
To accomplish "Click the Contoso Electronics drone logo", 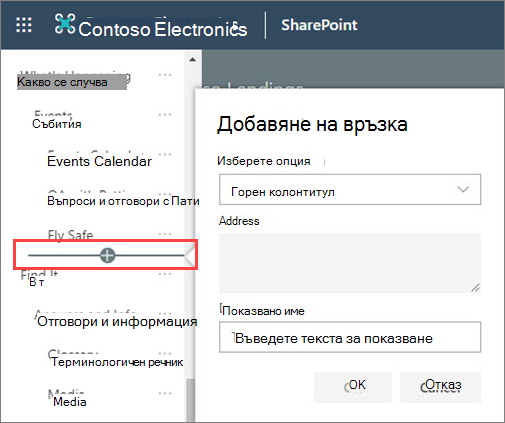I will (65, 24).
